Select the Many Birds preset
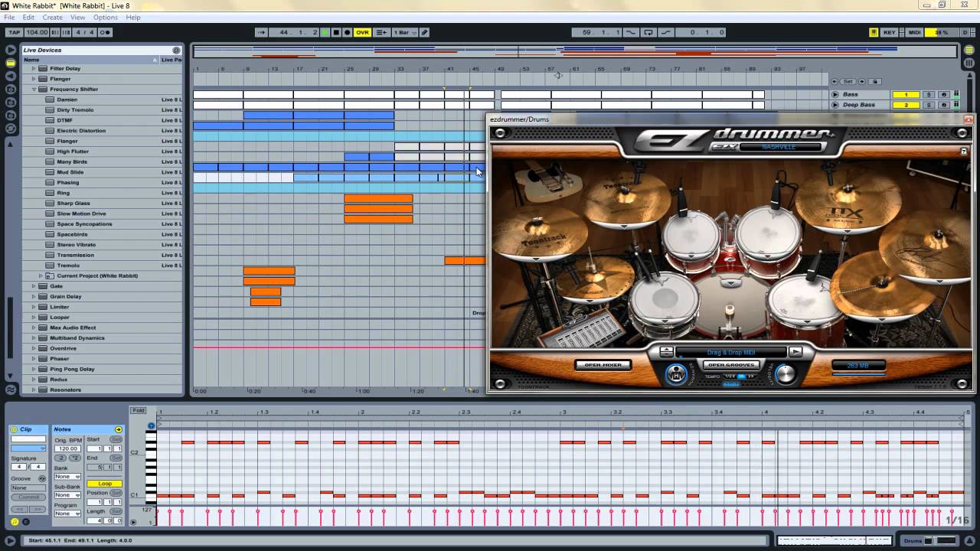The height and width of the screenshot is (551, 980). point(72,161)
